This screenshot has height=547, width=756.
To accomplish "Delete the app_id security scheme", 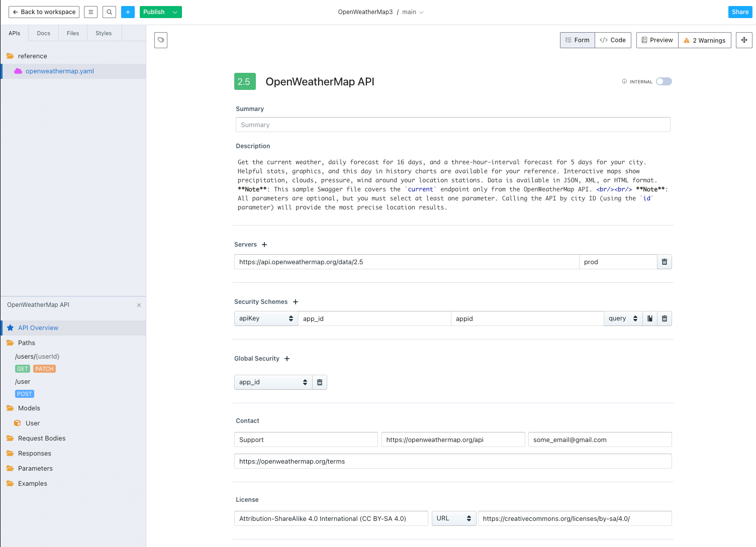I will tap(665, 318).
